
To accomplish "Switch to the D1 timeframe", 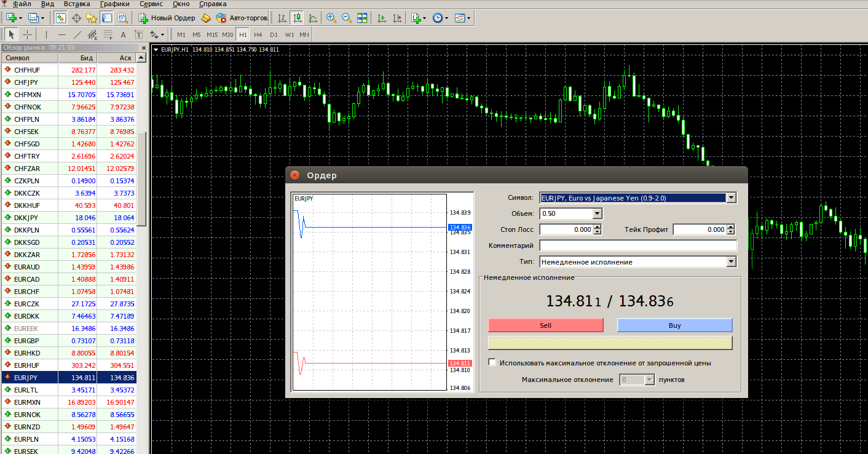I will coord(274,34).
